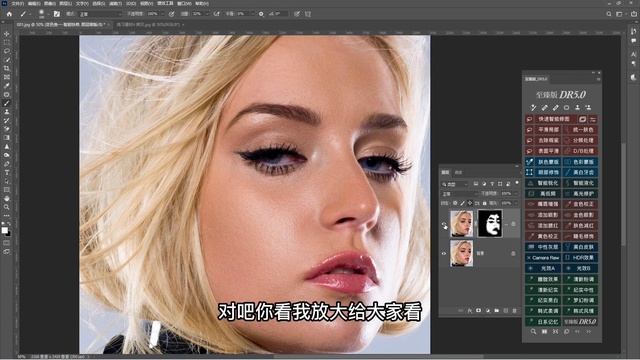Click the add layer mask icon
The image size is (640, 360).
pyautogui.click(x=478, y=311)
